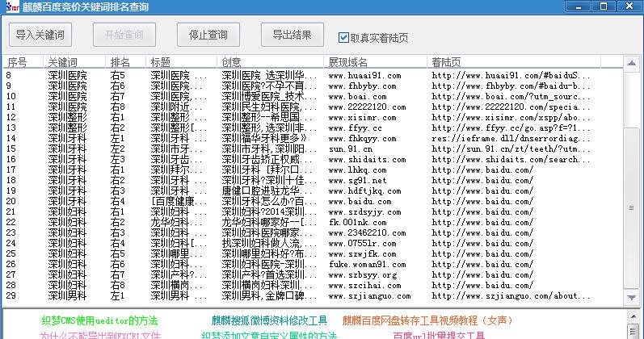Select row 8 domain www.huaai91.com
Viewport: 644px width, 339px height.
(364, 76)
